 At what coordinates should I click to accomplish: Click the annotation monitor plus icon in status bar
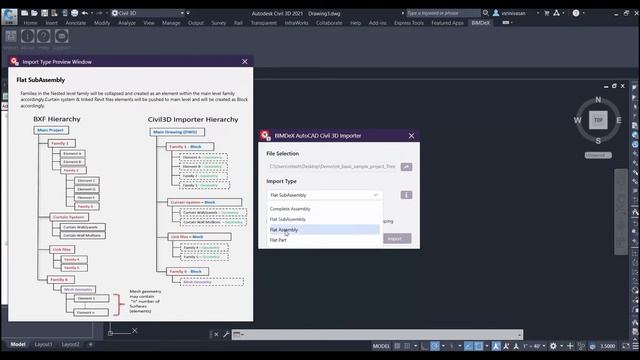tap(570, 346)
